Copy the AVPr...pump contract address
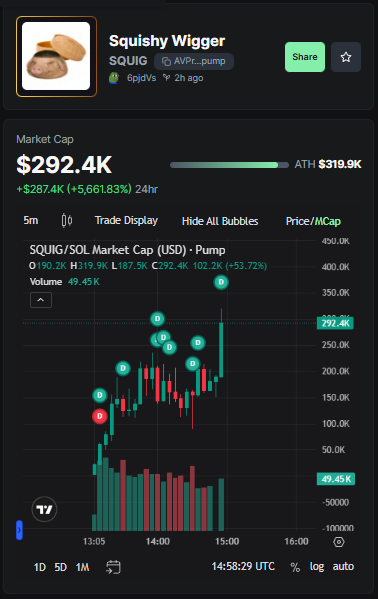 coord(194,61)
